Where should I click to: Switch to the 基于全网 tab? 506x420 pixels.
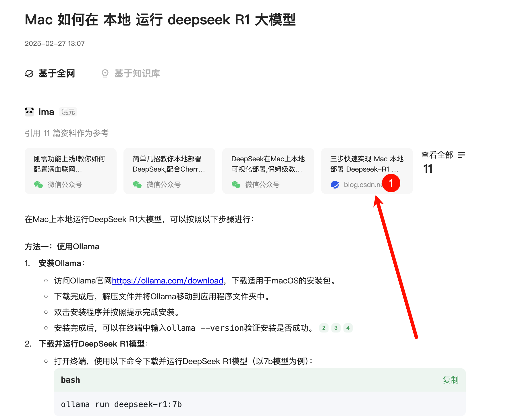coord(50,73)
